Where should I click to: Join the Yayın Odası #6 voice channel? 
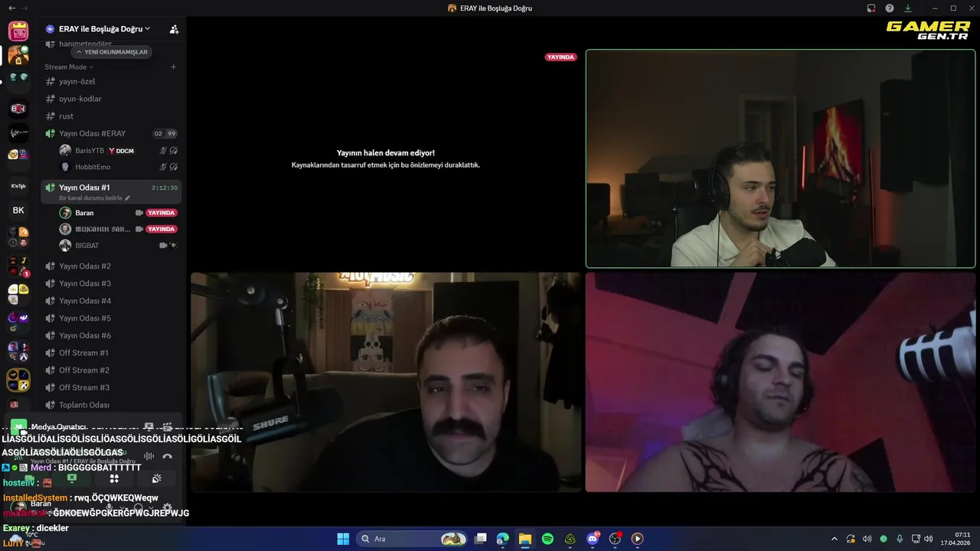click(111, 335)
